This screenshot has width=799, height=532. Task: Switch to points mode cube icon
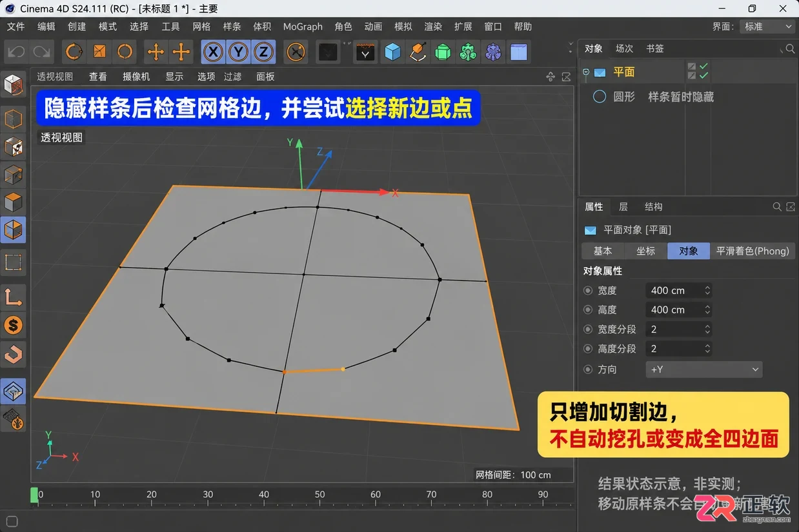14,174
